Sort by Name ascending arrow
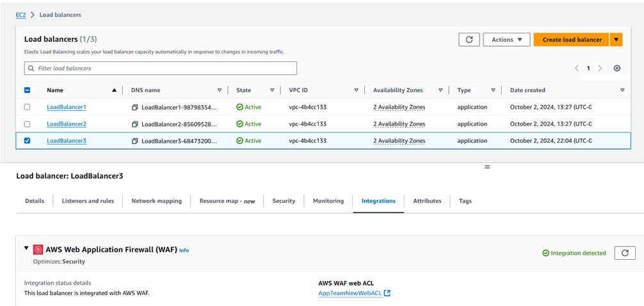The width and height of the screenshot is (644, 306). click(x=114, y=90)
